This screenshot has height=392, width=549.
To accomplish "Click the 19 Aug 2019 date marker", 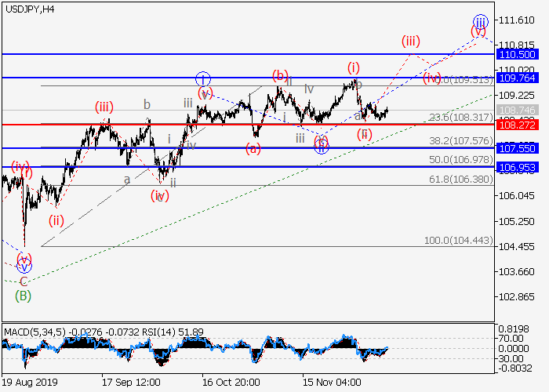I will tap(28, 382).
